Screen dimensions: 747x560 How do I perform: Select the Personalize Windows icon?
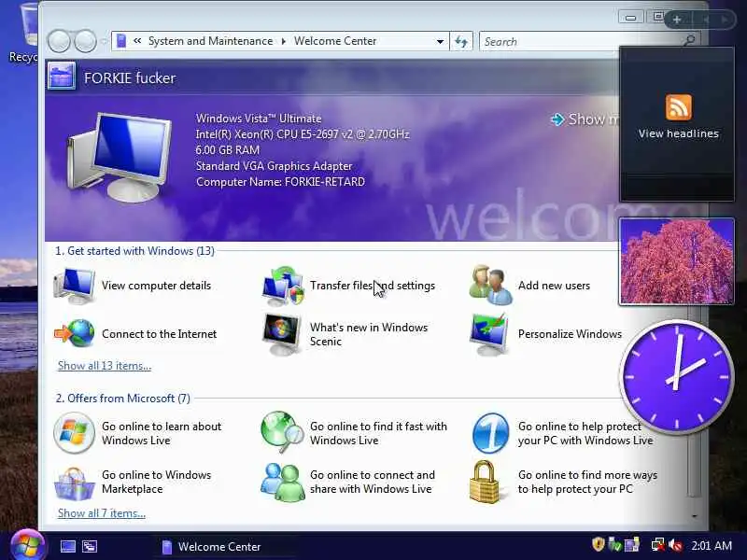pos(489,334)
